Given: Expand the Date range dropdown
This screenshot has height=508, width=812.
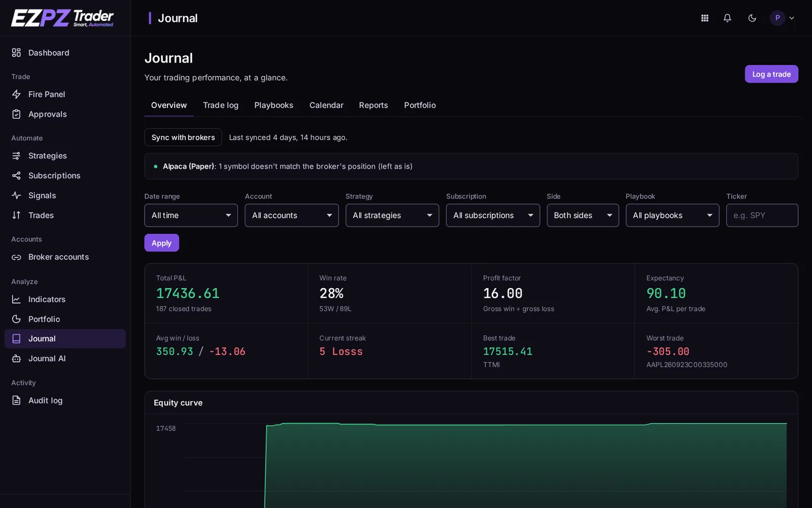Looking at the screenshot, I should [x=191, y=215].
